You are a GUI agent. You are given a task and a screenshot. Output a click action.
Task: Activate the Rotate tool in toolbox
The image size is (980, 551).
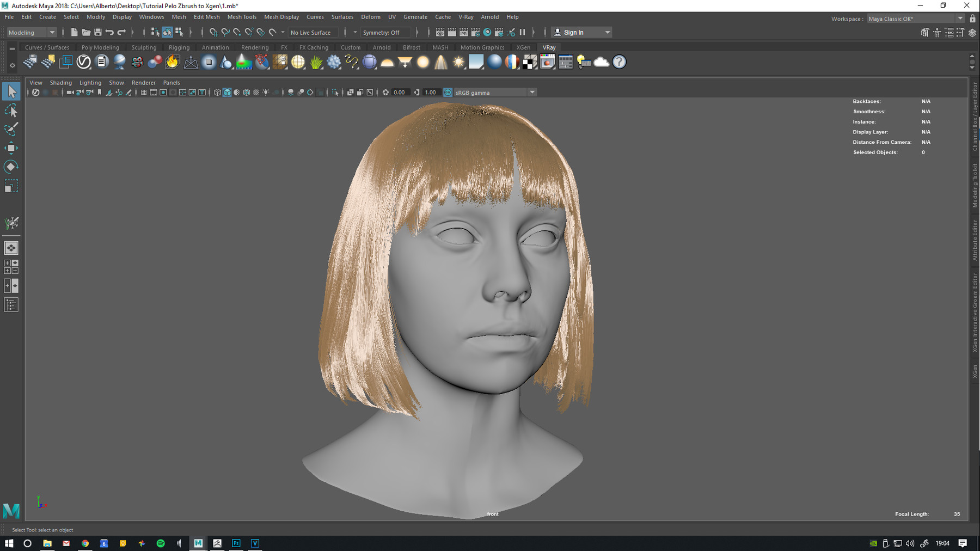[11, 167]
